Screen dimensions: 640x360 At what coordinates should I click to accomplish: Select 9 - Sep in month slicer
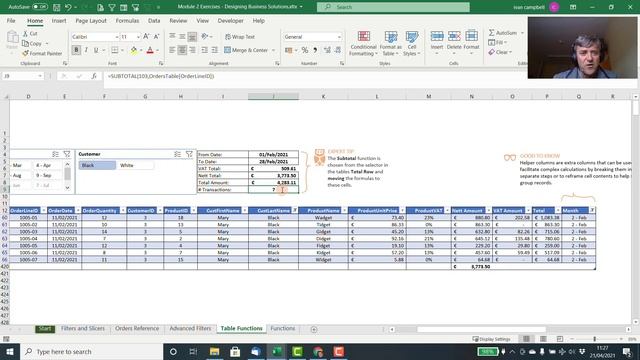(x=47, y=175)
